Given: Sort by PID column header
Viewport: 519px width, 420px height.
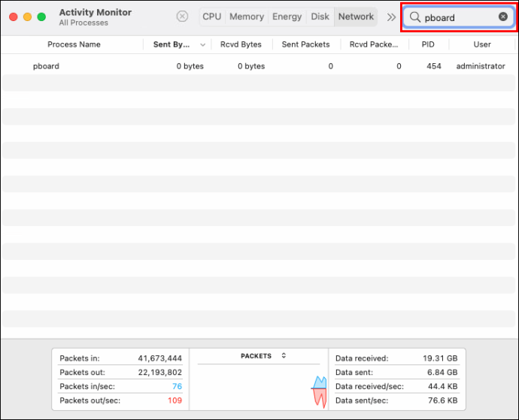Looking at the screenshot, I should [428, 44].
